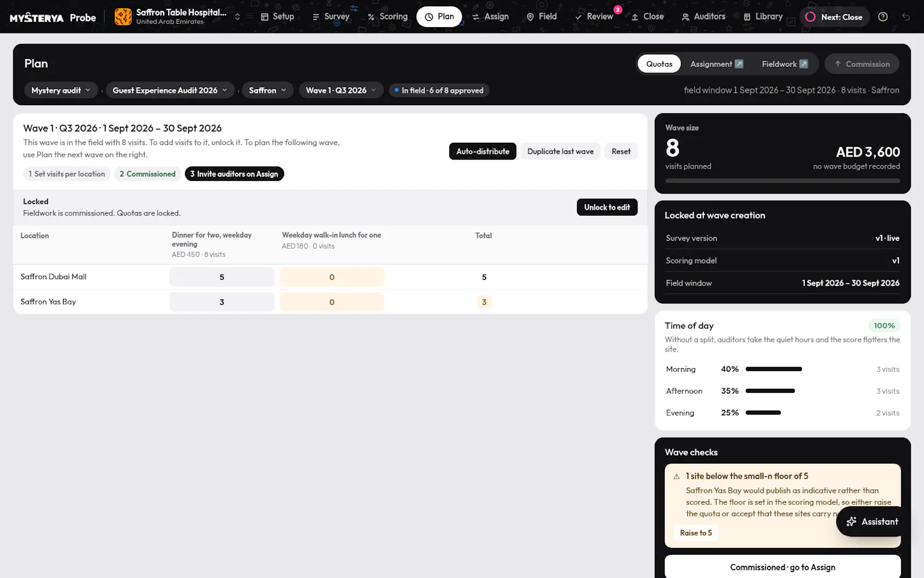Navigate to the Assign tab
Image resolution: width=924 pixels, height=578 pixels.
coord(490,17)
